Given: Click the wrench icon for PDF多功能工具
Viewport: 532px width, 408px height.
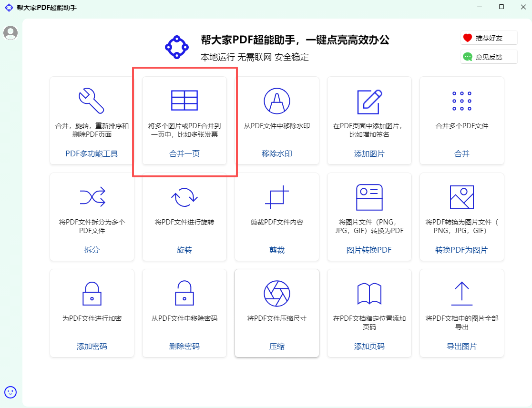Looking at the screenshot, I should 92,101.
